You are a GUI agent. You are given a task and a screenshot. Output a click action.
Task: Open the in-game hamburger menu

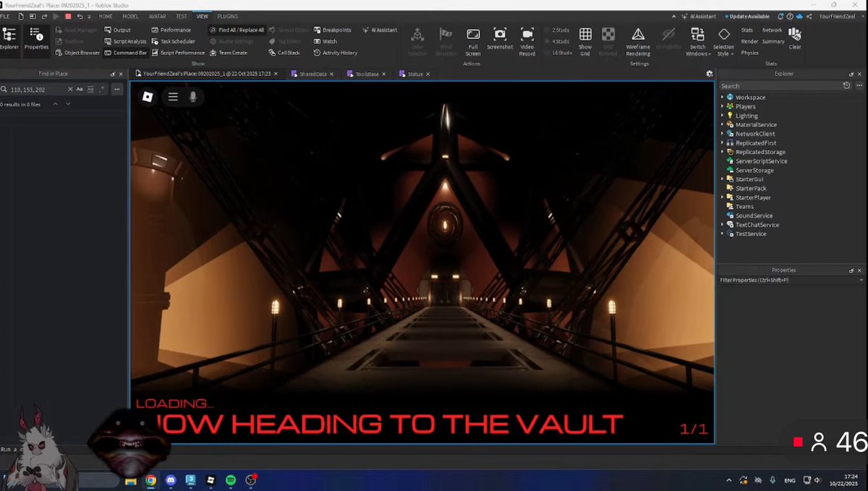tap(173, 96)
